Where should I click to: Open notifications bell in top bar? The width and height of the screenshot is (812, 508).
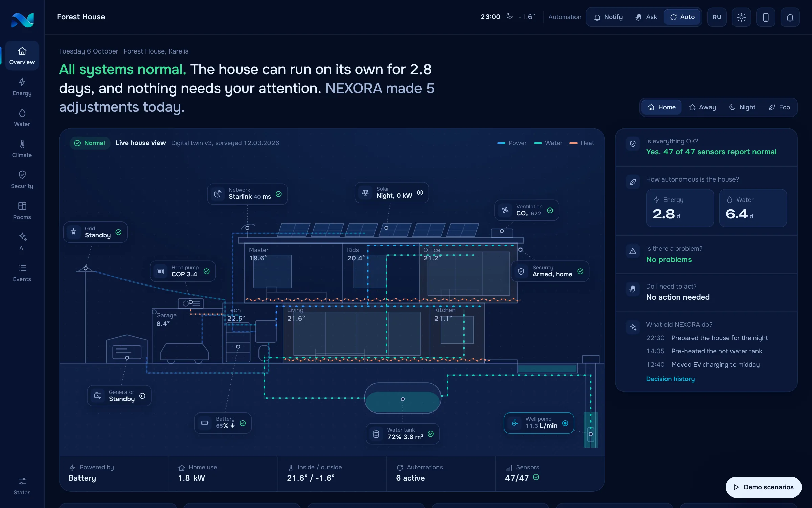(790, 17)
